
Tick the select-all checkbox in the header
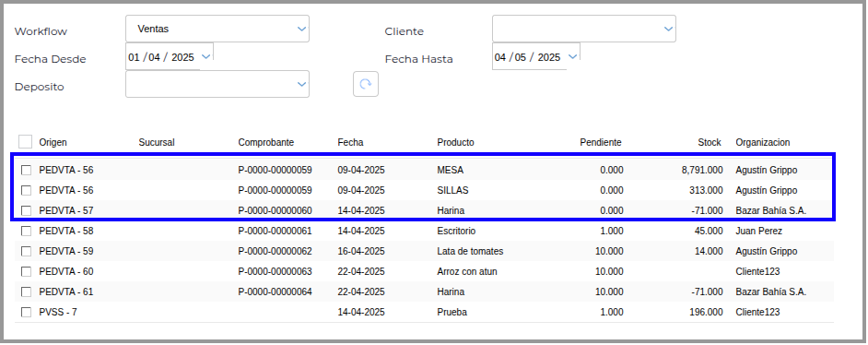25,142
